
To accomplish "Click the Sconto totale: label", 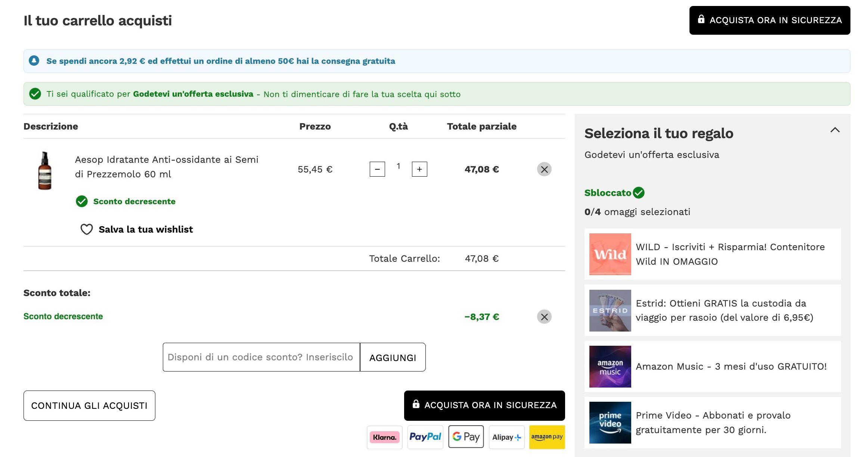I will tap(57, 293).
